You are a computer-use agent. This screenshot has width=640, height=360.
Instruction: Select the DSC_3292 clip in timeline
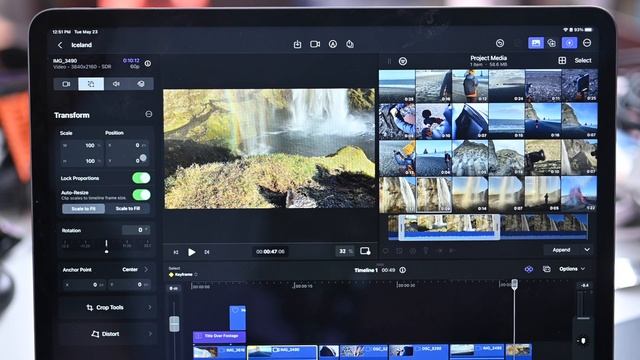coord(418,351)
